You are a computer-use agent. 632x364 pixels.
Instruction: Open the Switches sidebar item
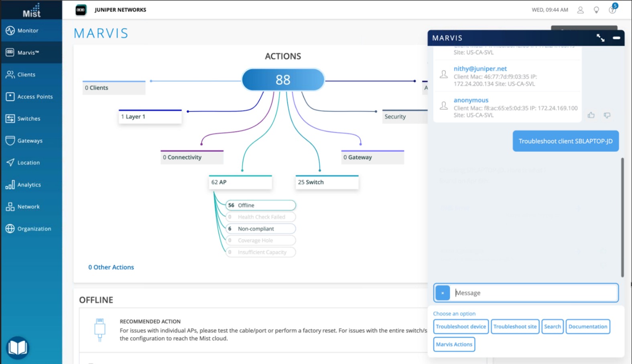coord(28,119)
